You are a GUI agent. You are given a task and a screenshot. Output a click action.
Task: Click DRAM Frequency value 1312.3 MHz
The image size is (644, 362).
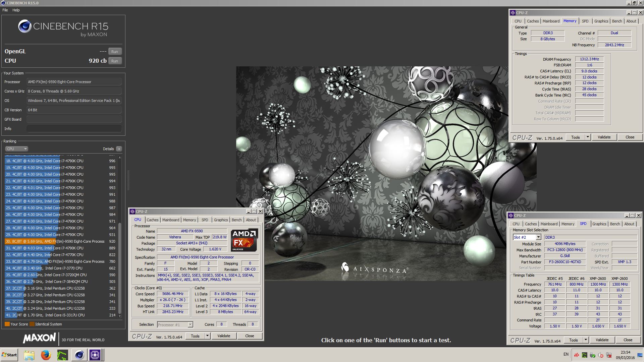tap(589, 59)
